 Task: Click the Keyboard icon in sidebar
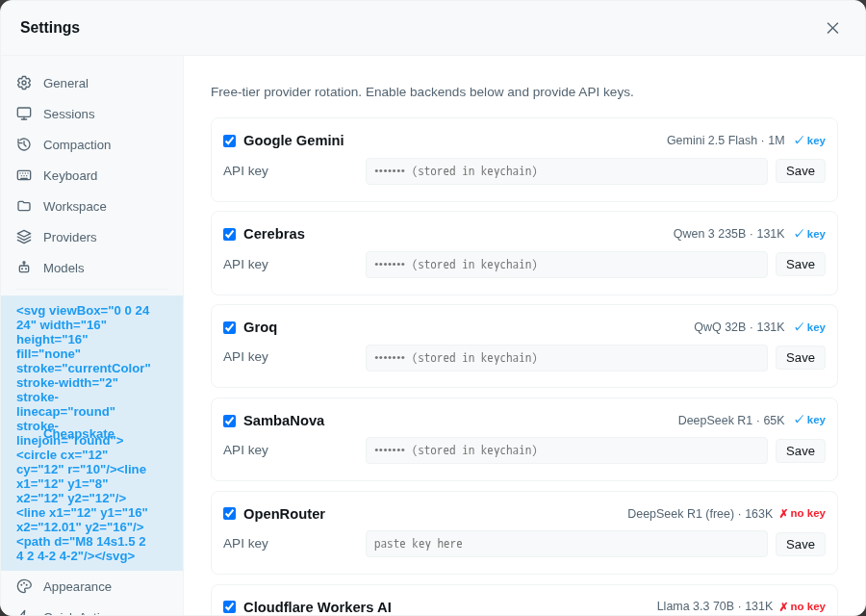[x=24, y=176]
